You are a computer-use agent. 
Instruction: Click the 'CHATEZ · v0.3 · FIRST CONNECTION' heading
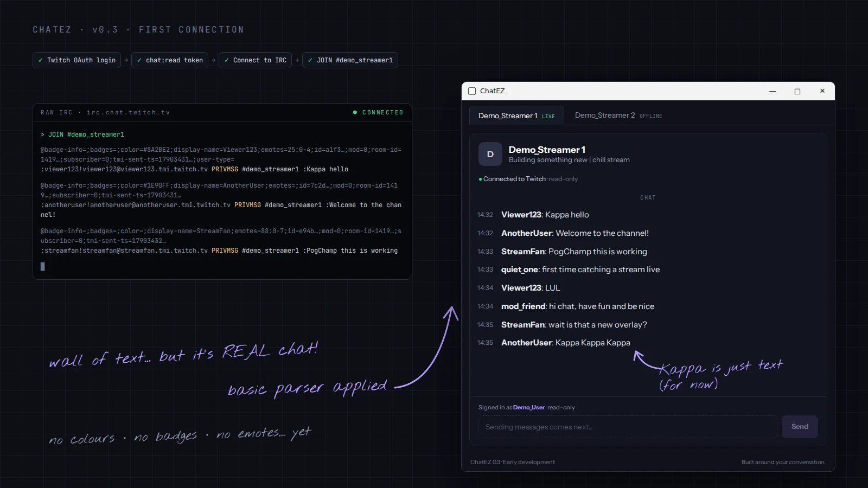tap(138, 29)
